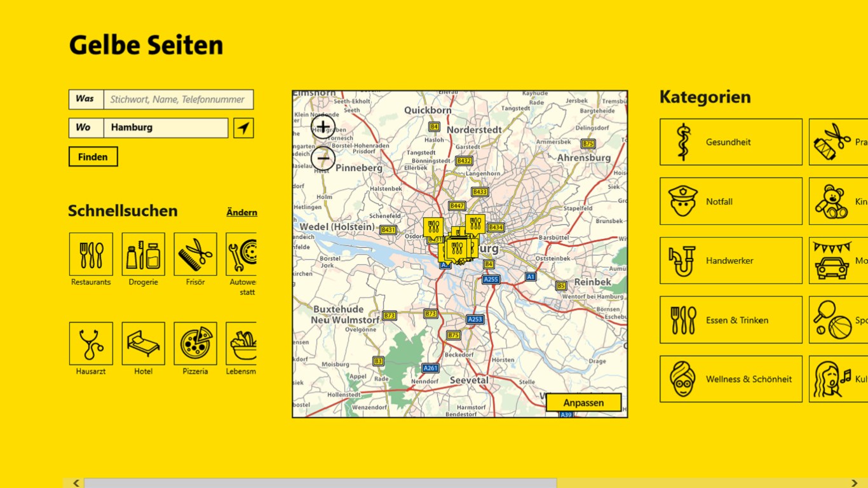
Task: Click the horizontal scrollbar right arrow
Action: [855, 483]
